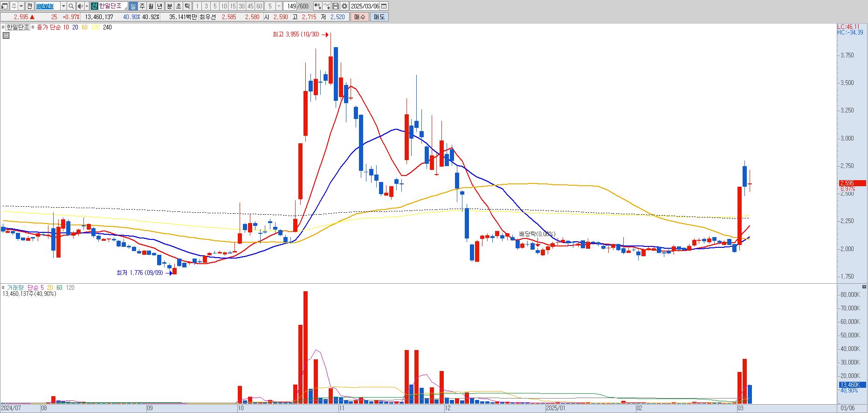Click the grid table icon below 한일단조 label
This screenshot has height=413, width=868.
click(x=6, y=35)
